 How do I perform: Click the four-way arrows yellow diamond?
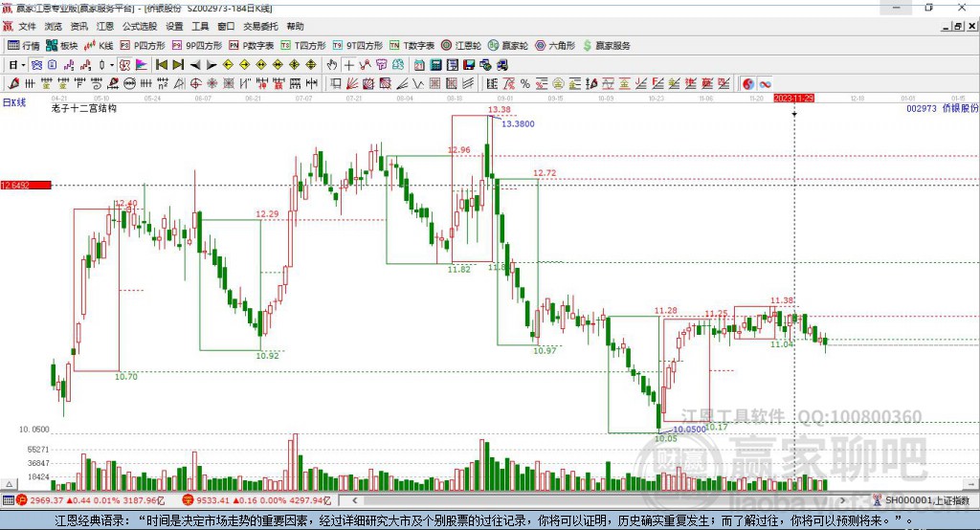tap(311, 65)
